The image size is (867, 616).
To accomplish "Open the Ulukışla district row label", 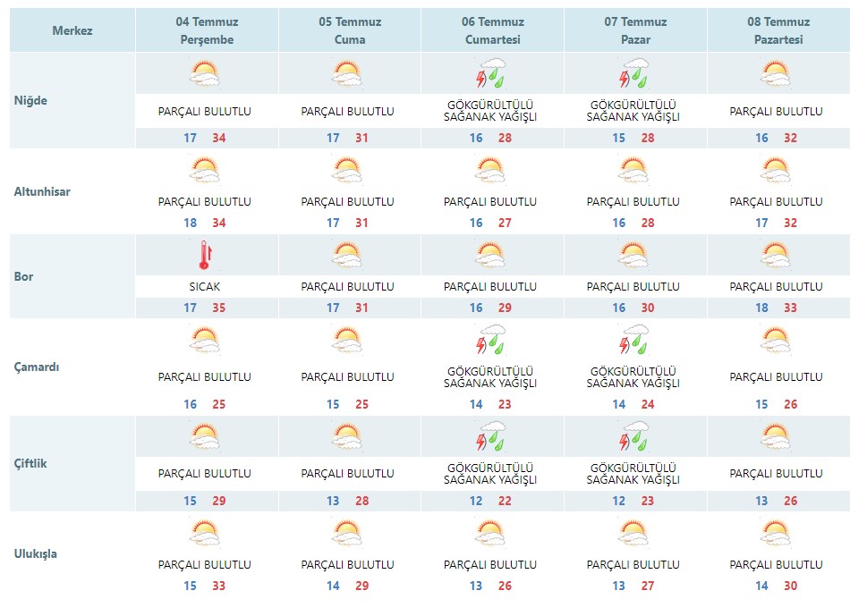I will pyautogui.click(x=37, y=553).
